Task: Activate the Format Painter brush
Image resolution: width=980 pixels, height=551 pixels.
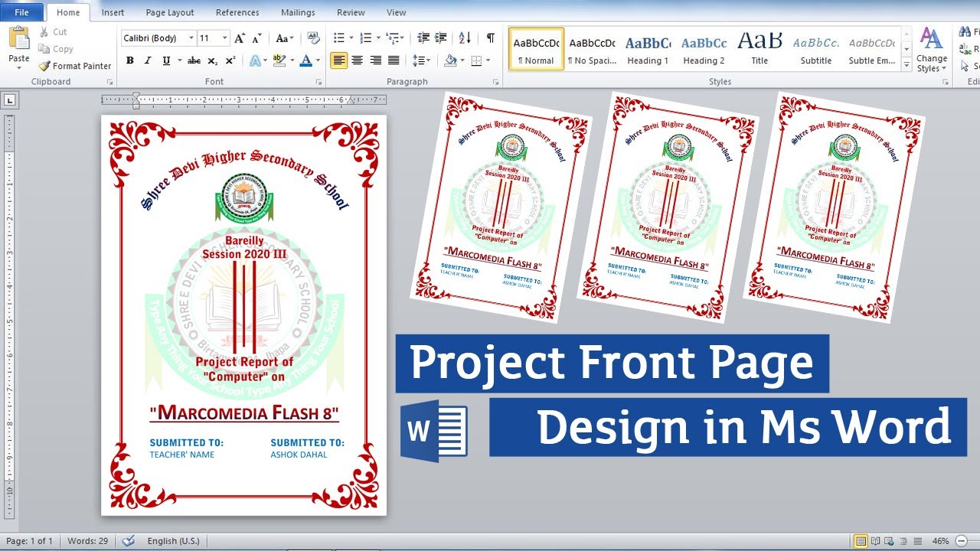Action: [x=75, y=66]
